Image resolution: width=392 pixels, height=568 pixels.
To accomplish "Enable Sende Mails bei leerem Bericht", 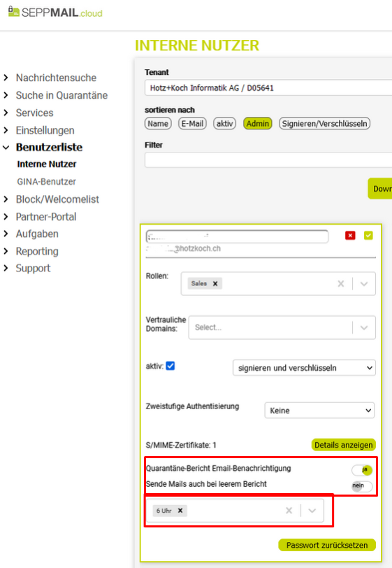I will pyautogui.click(x=362, y=485).
